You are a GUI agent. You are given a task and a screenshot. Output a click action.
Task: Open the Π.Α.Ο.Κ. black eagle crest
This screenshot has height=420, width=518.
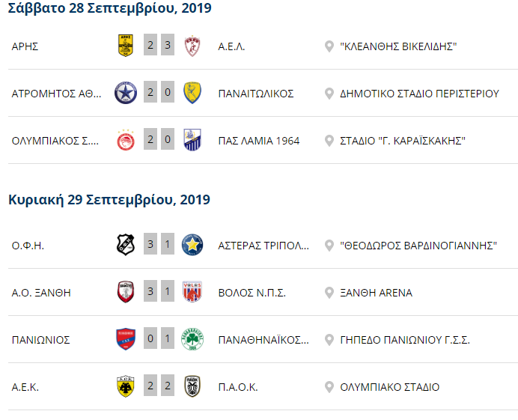[192, 386]
